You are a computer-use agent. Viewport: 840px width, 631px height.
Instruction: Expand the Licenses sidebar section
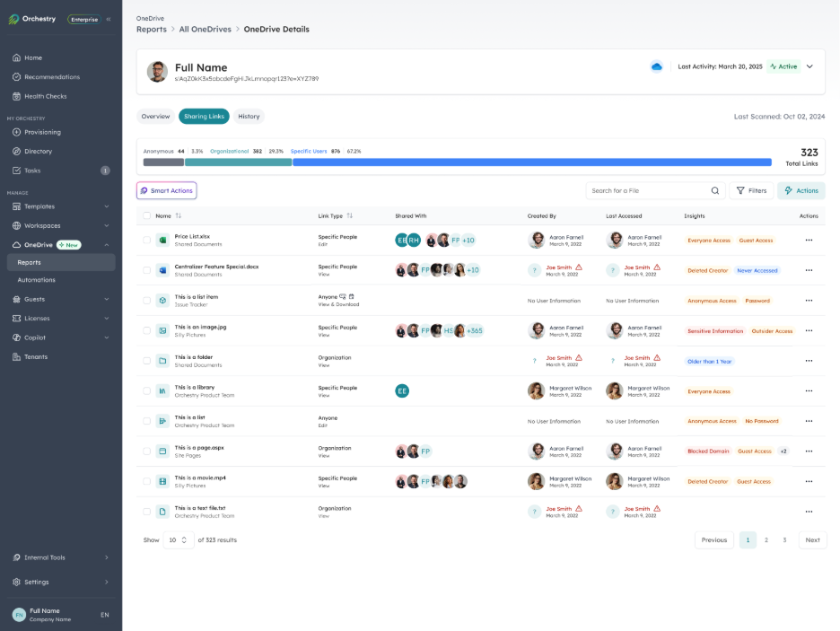[106, 318]
